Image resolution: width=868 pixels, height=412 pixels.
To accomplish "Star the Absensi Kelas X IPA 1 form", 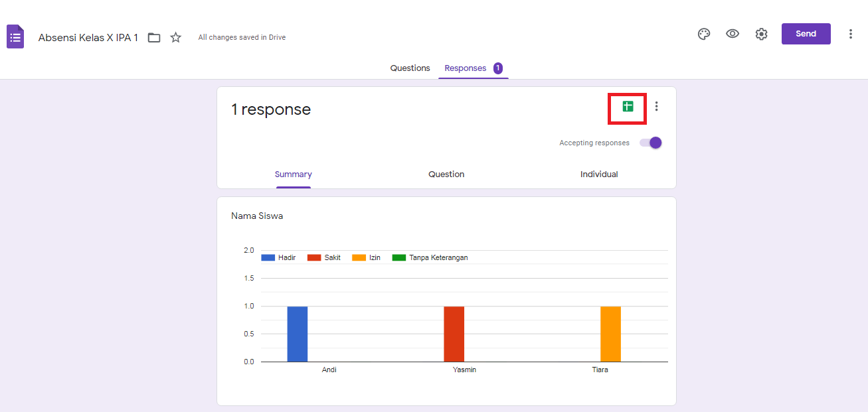I will tap(175, 37).
